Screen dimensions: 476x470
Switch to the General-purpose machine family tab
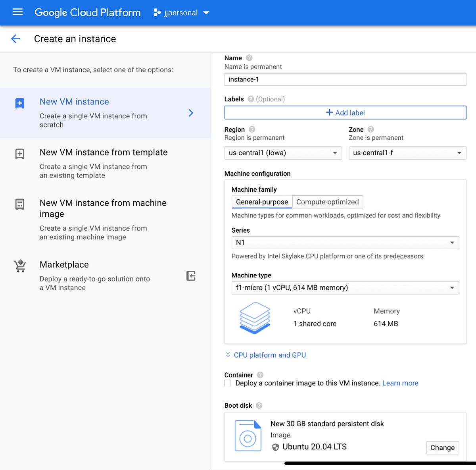[x=262, y=202]
